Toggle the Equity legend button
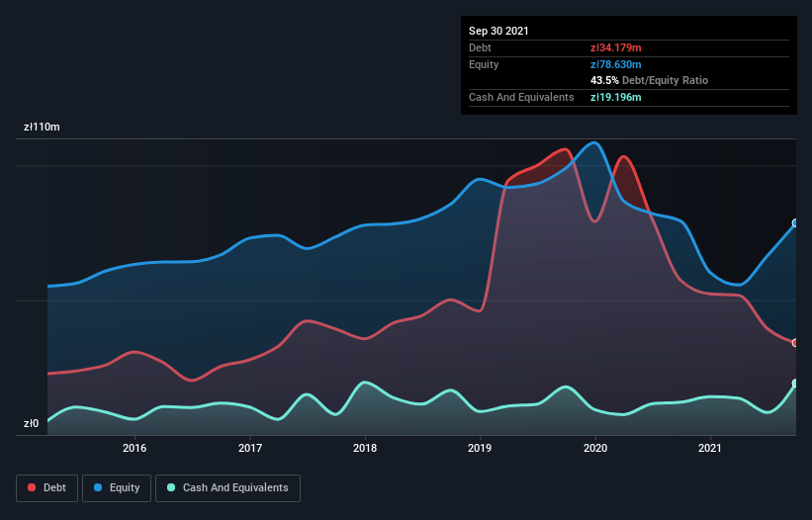The height and width of the screenshot is (520, 812). (117, 488)
